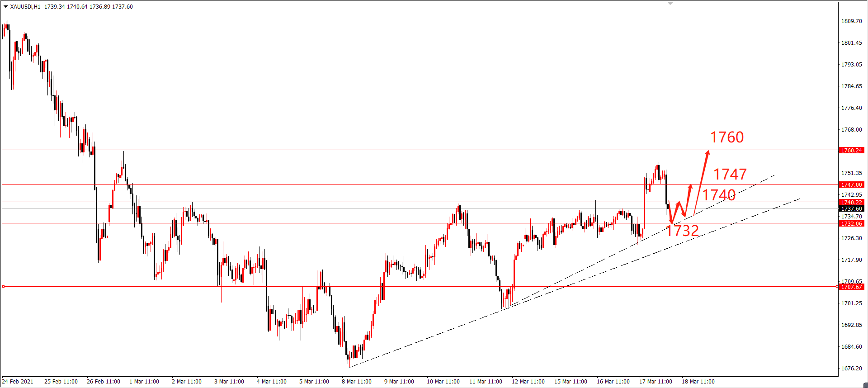Select the red 1747.00 price tag
Screen dimensions: 868x388
(x=852, y=185)
